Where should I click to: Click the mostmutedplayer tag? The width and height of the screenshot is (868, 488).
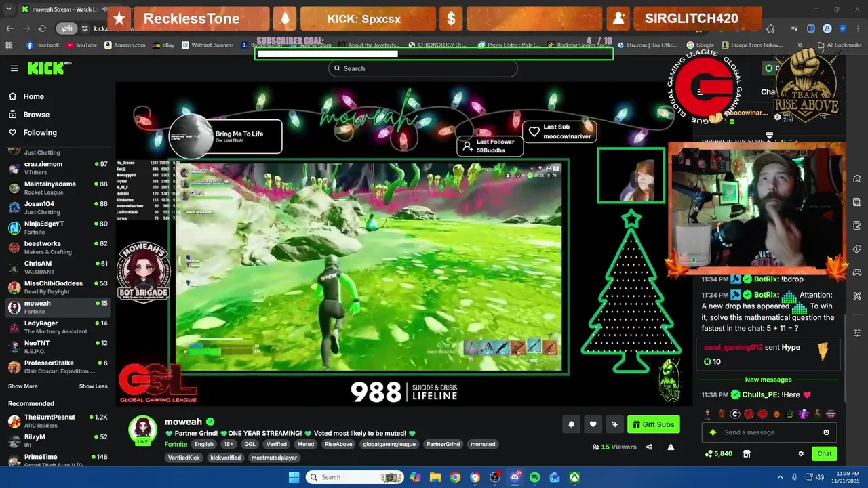(275, 457)
